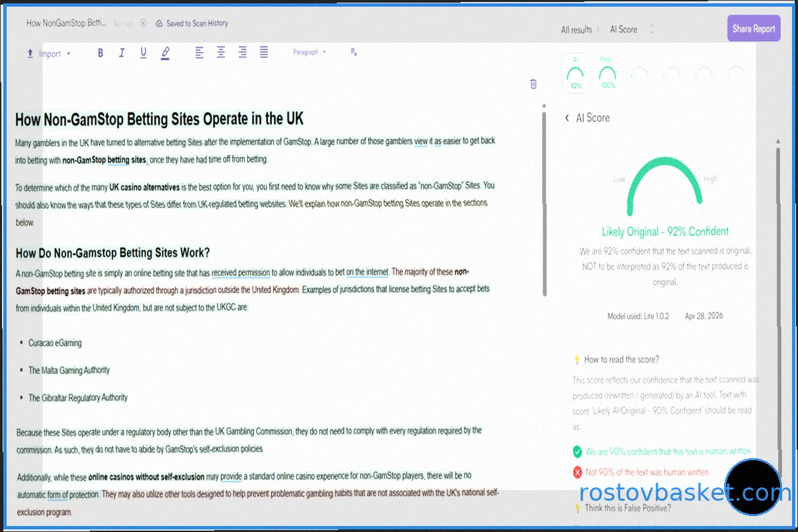Click the right results panel scrollbar

pos(779,309)
